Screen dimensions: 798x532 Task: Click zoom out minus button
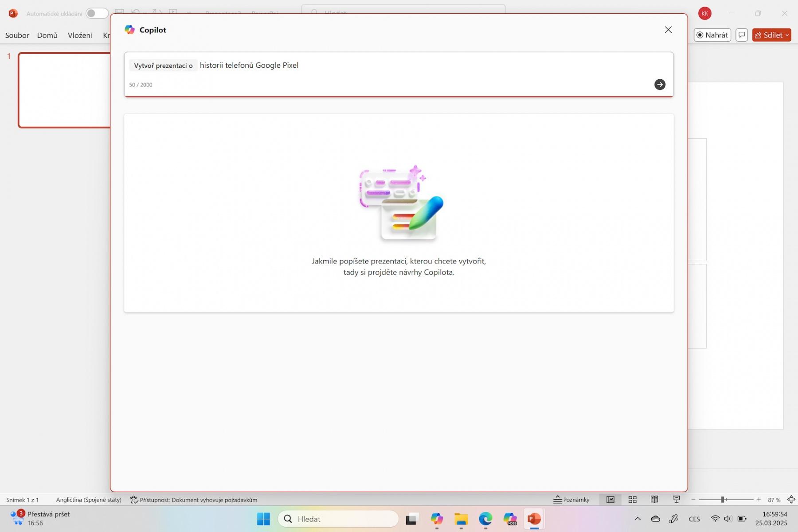[x=693, y=500]
